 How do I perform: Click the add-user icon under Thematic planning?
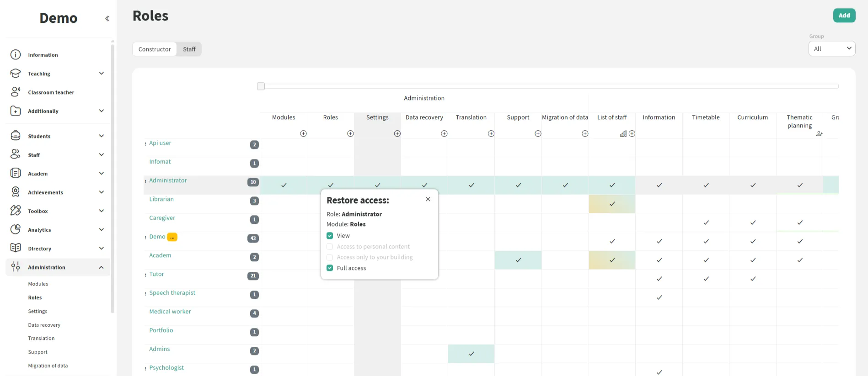point(819,134)
